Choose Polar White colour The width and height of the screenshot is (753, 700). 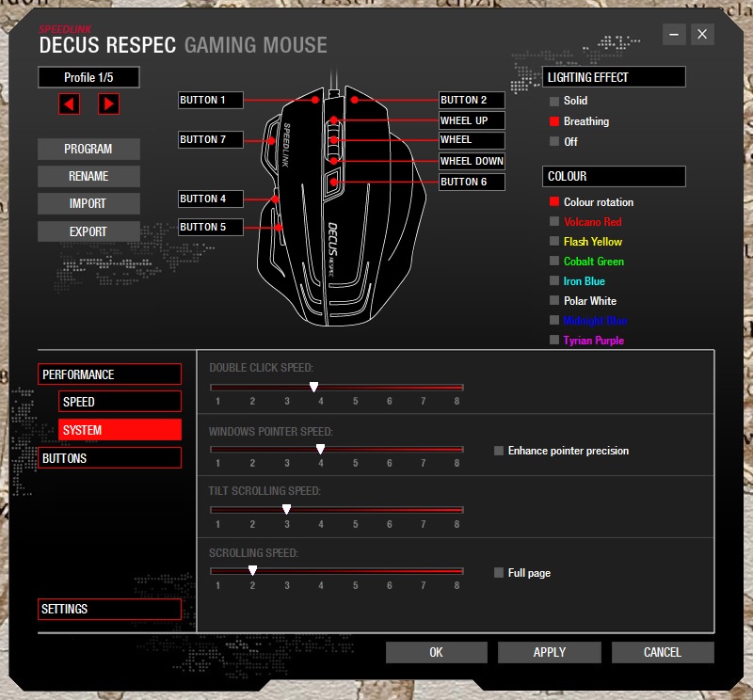[x=554, y=300]
